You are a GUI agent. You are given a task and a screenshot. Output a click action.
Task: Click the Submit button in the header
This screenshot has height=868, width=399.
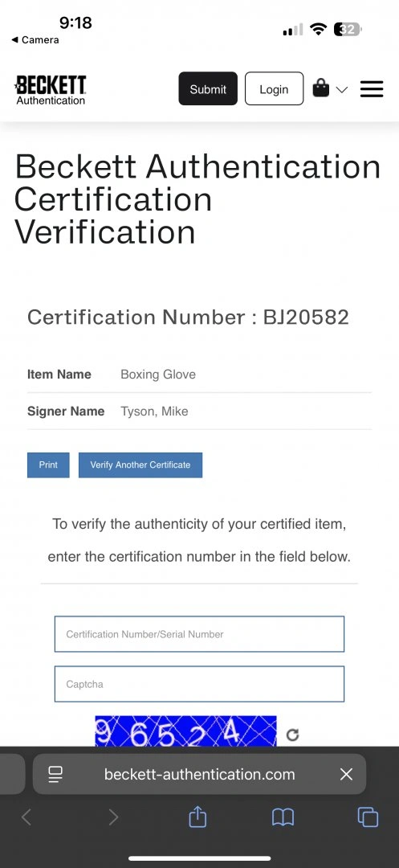coord(208,88)
